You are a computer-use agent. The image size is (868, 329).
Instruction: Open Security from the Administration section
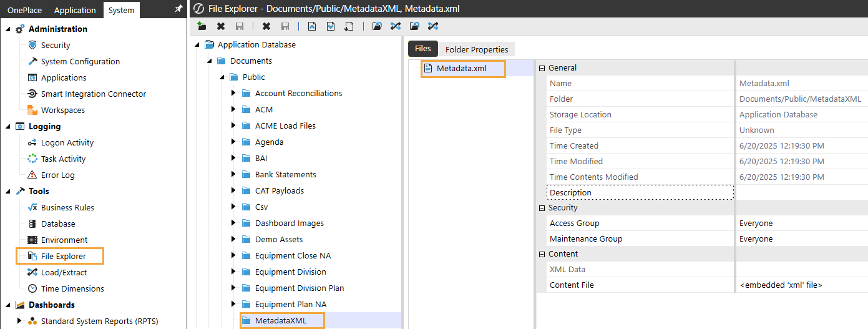click(x=56, y=45)
